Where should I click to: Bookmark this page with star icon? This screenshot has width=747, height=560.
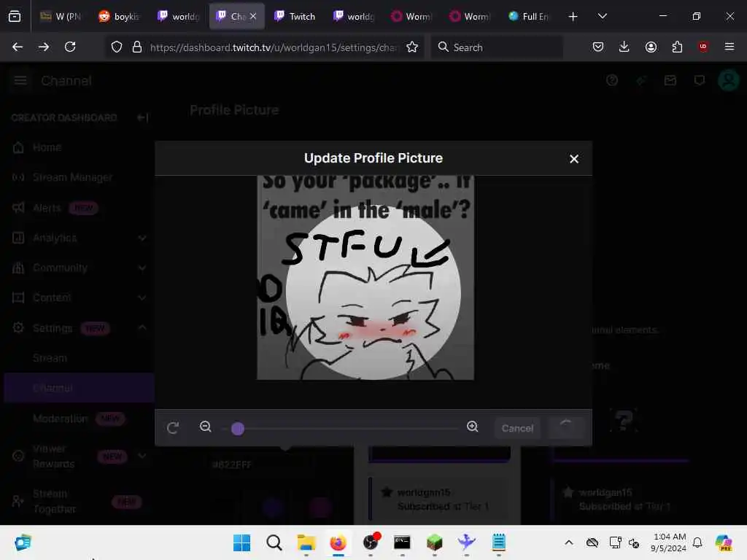[412, 47]
